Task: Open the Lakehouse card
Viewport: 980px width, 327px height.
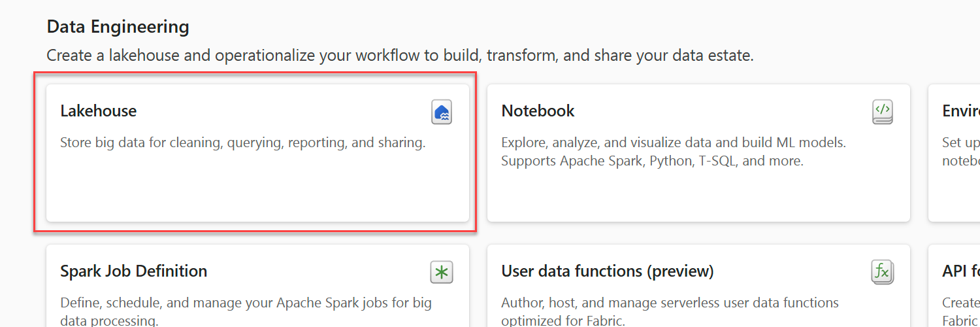Action: point(257,153)
